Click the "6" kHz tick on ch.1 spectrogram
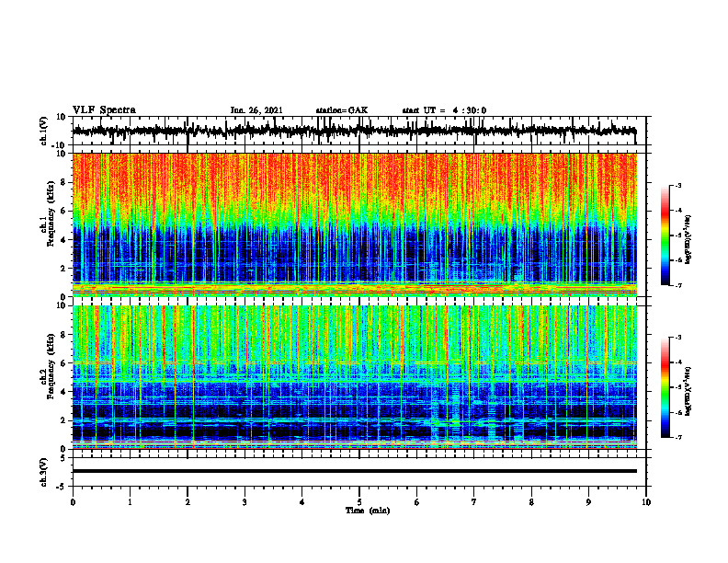The image size is (728, 563). pos(63,212)
